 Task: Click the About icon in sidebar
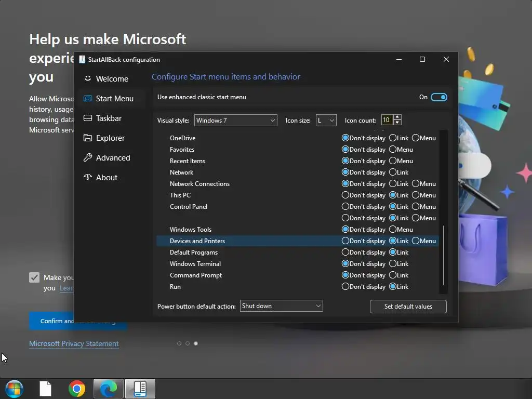87,177
